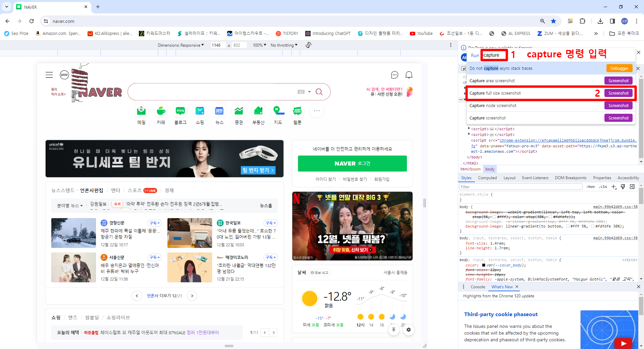Image resolution: width=644 pixels, height=349 pixels.
Task: Open the 블로그 shortcut icon
Action: point(180,111)
